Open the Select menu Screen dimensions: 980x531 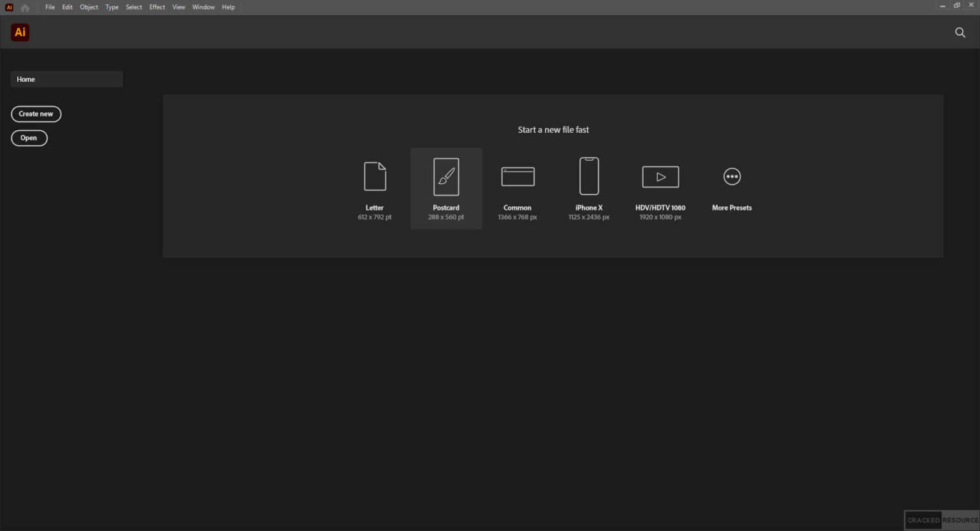pyautogui.click(x=134, y=7)
